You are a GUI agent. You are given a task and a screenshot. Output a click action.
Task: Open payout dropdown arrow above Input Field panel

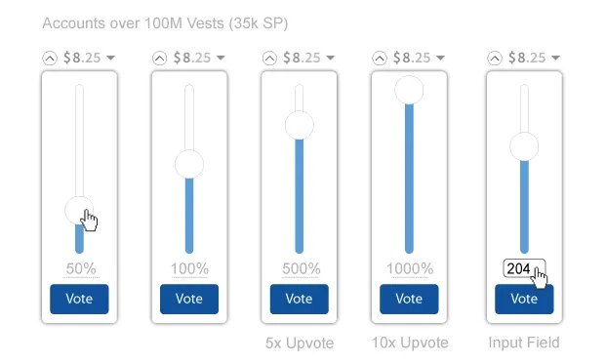(x=555, y=58)
